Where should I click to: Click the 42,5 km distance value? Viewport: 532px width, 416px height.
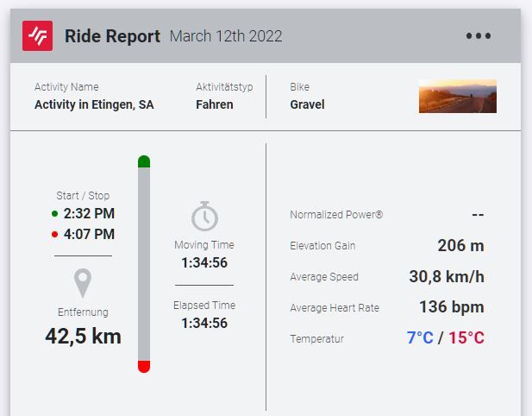point(83,336)
